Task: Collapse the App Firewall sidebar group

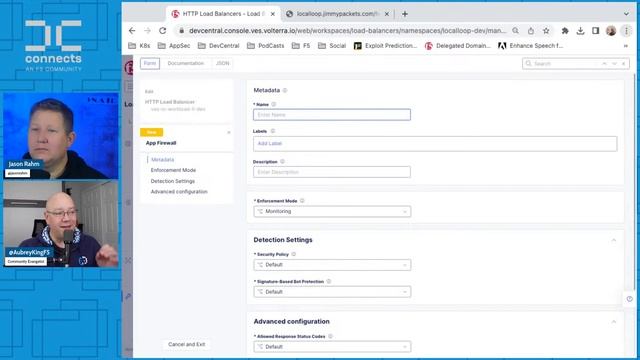Action: (x=229, y=132)
